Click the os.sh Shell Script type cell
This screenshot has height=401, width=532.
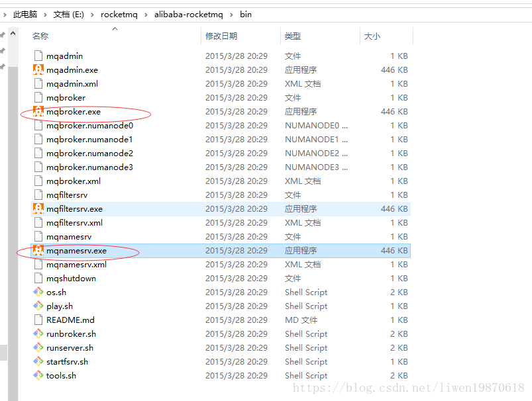pos(306,292)
